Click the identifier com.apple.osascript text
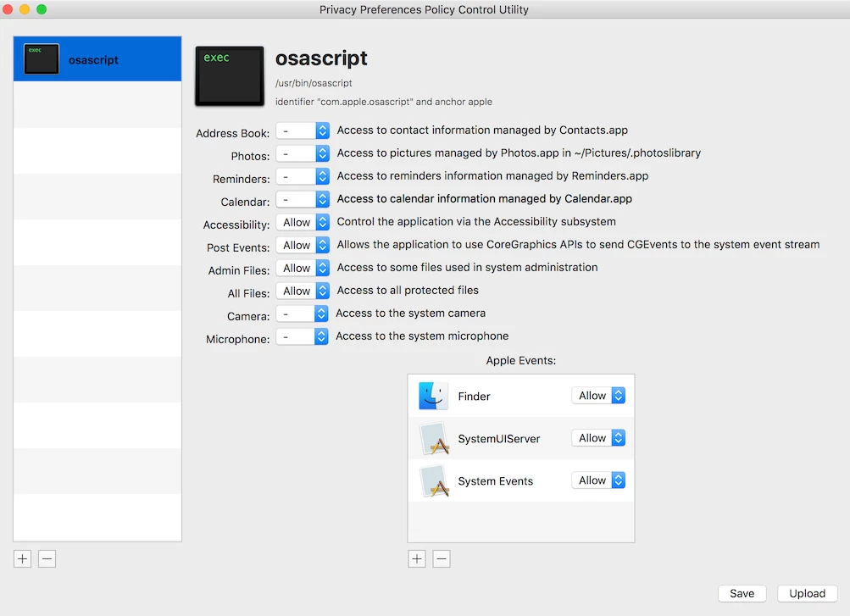Screen dimensions: 850x616 click(x=384, y=102)
